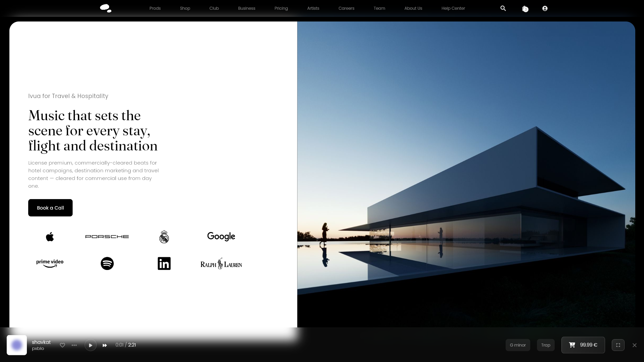Open the Prods menu item

(155, 8)
